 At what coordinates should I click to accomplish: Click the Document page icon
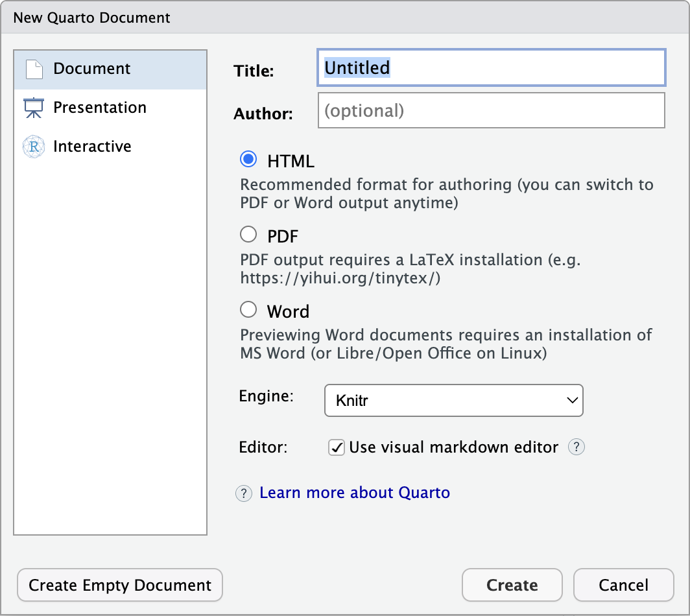pos(33,67)
